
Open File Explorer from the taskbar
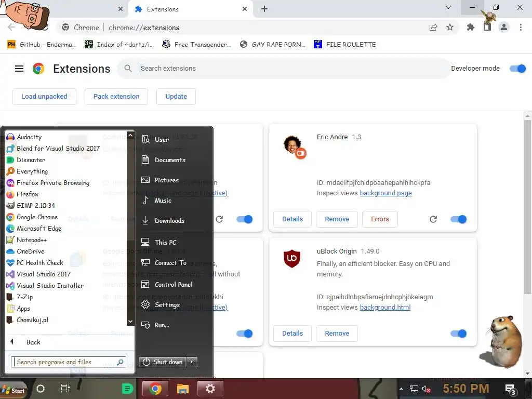coord(182,389)
